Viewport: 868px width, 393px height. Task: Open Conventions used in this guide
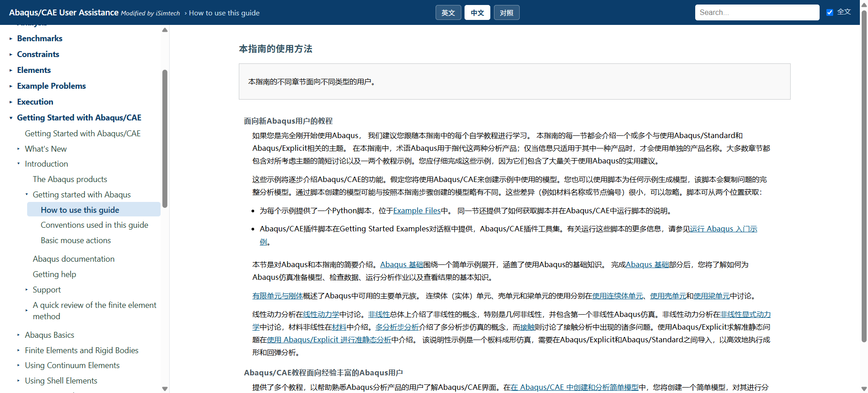pos(95,225)
